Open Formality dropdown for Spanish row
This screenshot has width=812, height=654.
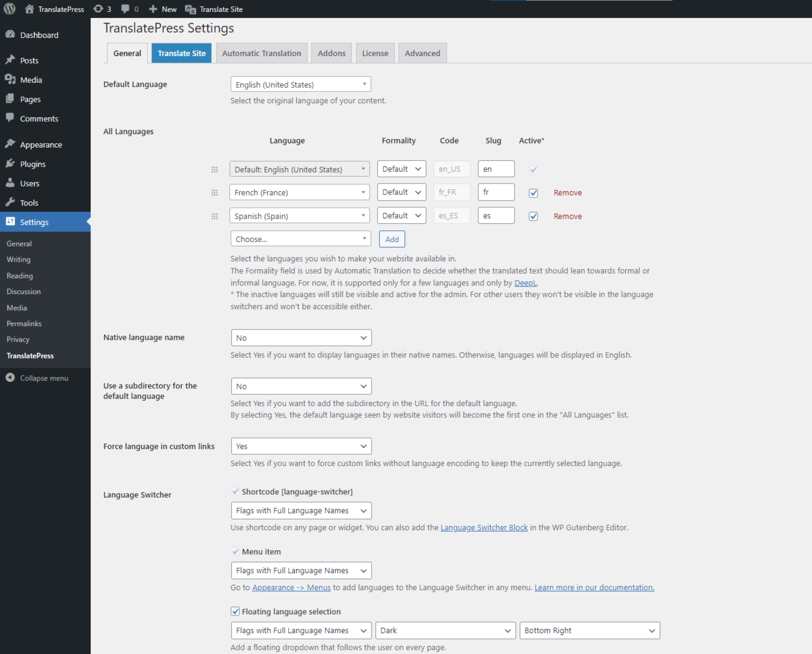tap(402, 216)
